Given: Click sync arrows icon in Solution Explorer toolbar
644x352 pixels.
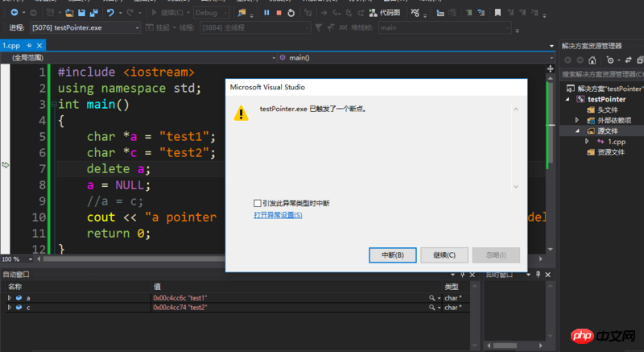Looking at the screenshot, I should (628, 60).
